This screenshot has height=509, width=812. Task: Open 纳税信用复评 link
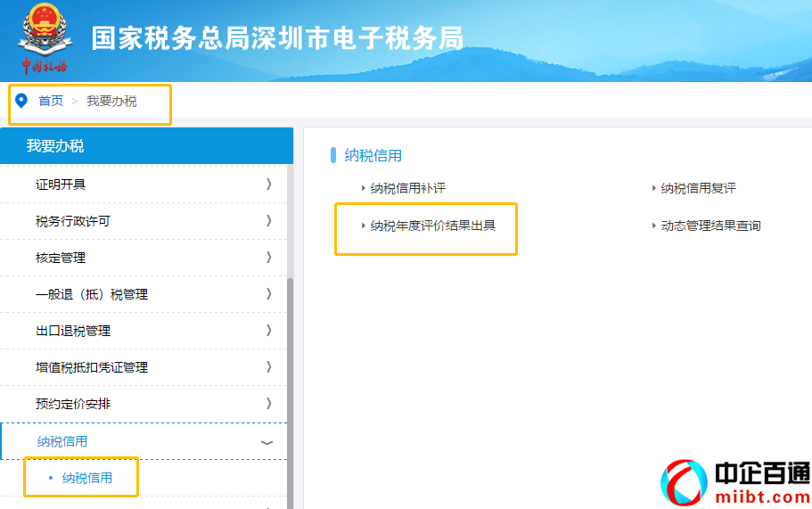pos(698,188)
